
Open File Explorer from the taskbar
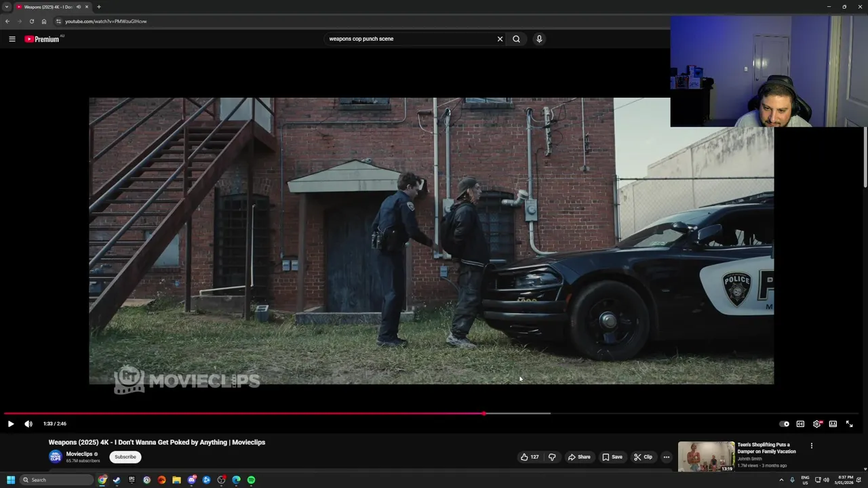tap(176, 480)
